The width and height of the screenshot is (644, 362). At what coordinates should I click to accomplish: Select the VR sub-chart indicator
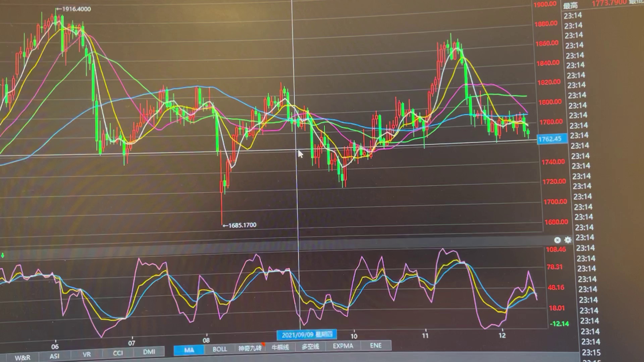point(87,354)
